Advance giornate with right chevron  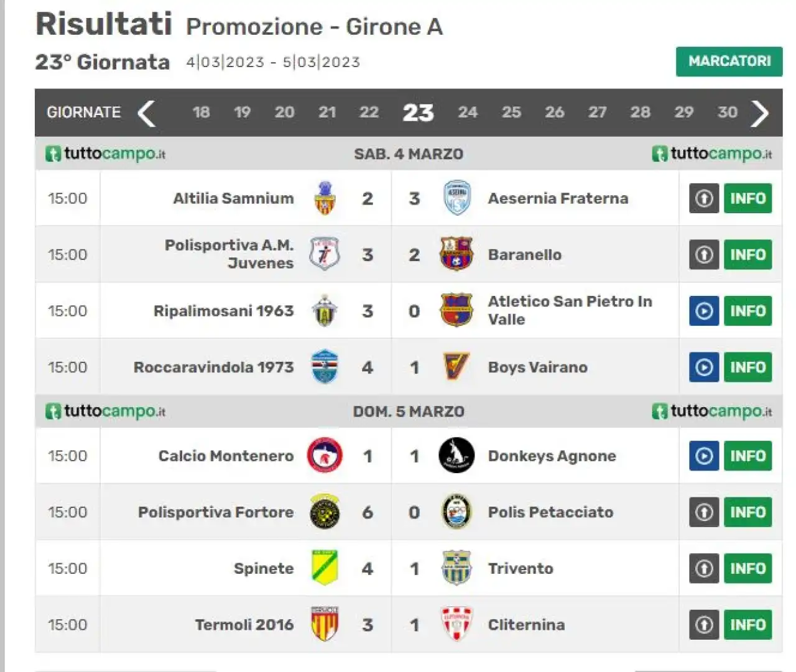coord(759,113)
